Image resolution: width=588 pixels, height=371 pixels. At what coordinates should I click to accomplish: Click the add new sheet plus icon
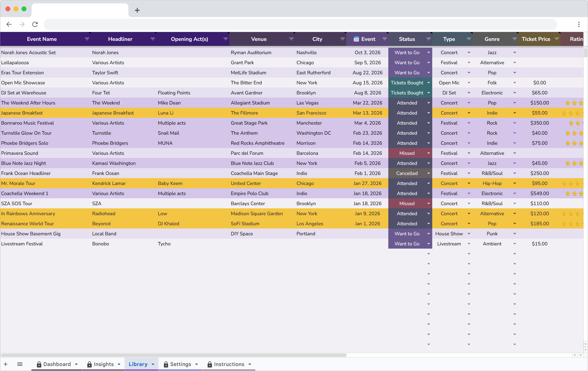pyautogui.click(x=6, y=364)
